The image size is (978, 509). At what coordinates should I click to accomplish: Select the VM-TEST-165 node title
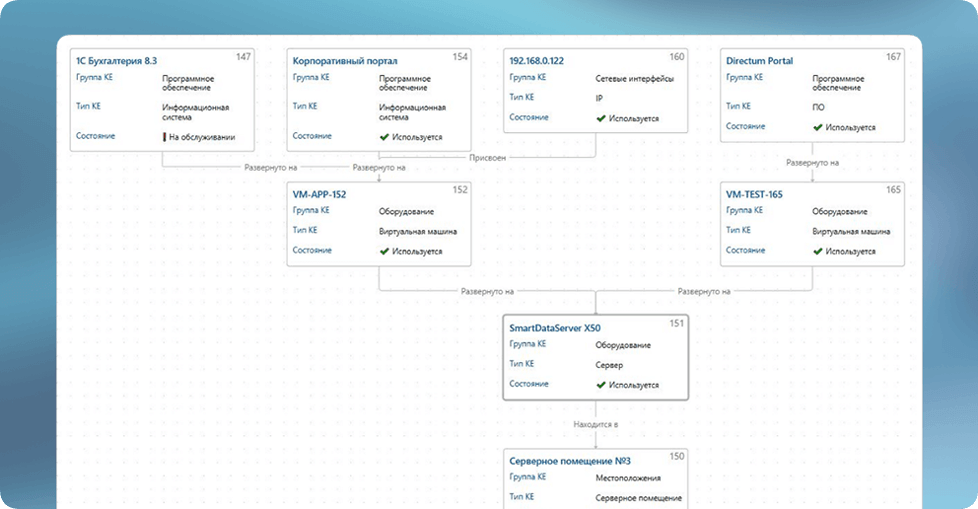click(x=755, y=194)
